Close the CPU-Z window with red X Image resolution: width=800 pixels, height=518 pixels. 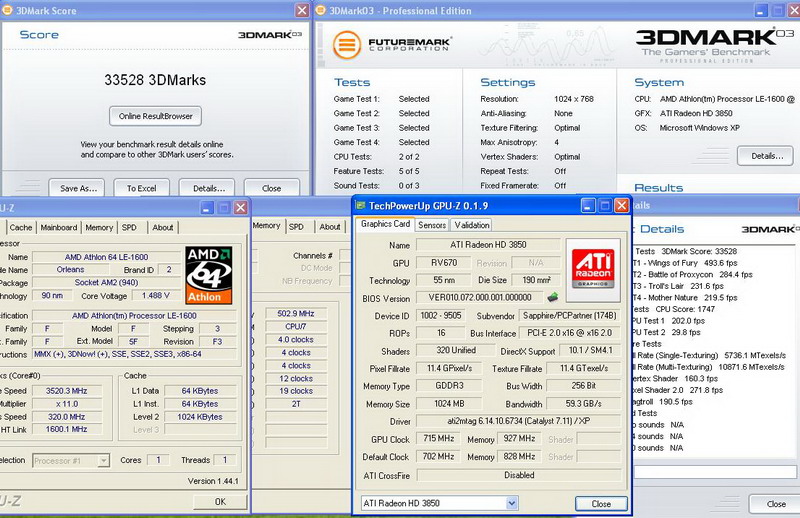pyautogui.click(x=240, y=208)
